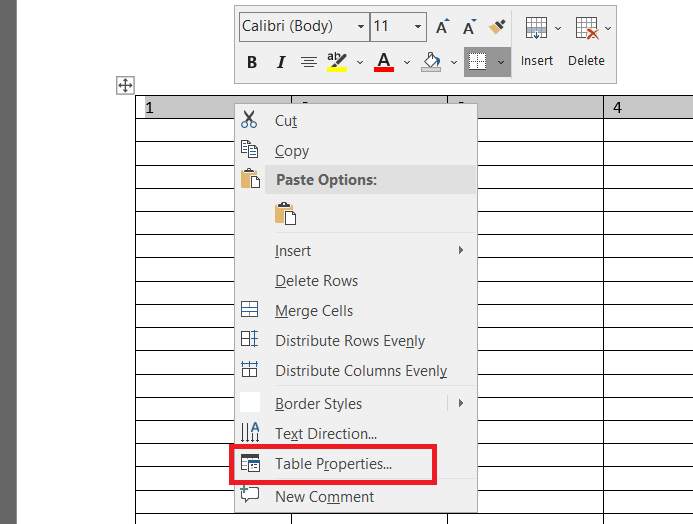Viewport: 693px width, 524px height.
Task: Toggle Bold formatting in mini toolbar
Action: click(252, 62)
